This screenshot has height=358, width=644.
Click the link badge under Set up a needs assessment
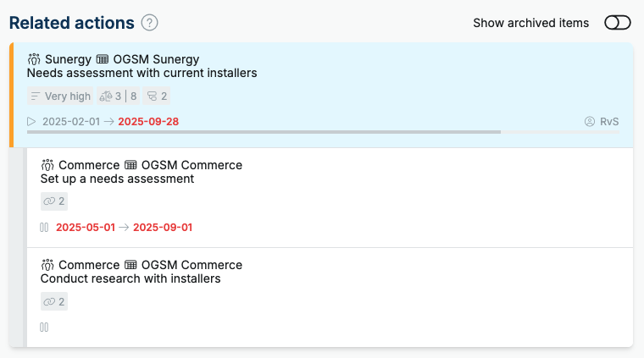pos(53,201)
